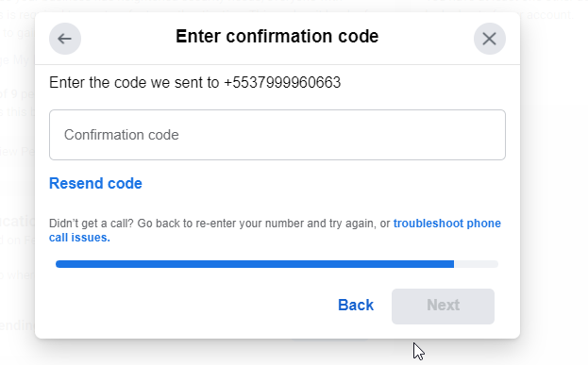Click the Resend code link
Screen dimensions: 588x365
(x=95, y=183)
